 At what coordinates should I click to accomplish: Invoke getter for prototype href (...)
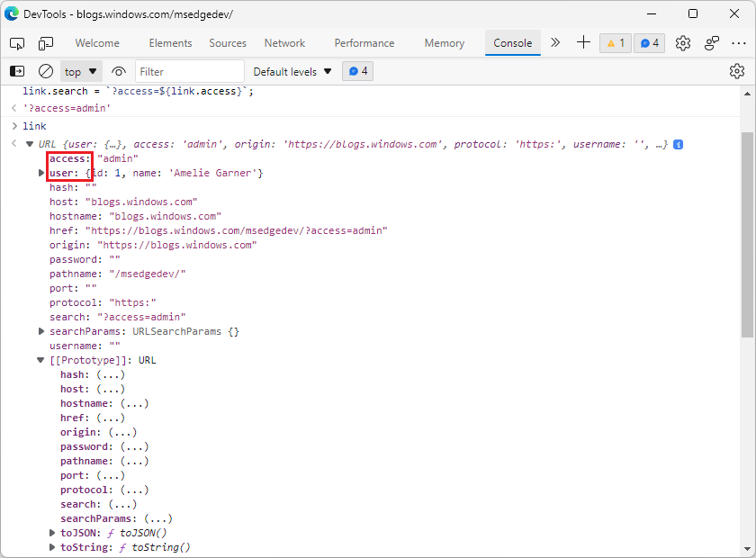(x=111, y=418)
